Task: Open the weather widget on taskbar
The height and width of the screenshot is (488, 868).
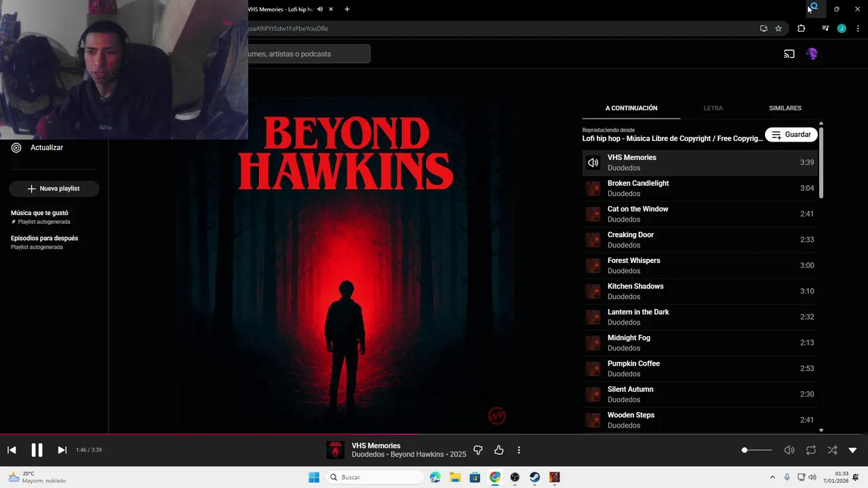Action: pyautogui.click(x=37, y=477)
